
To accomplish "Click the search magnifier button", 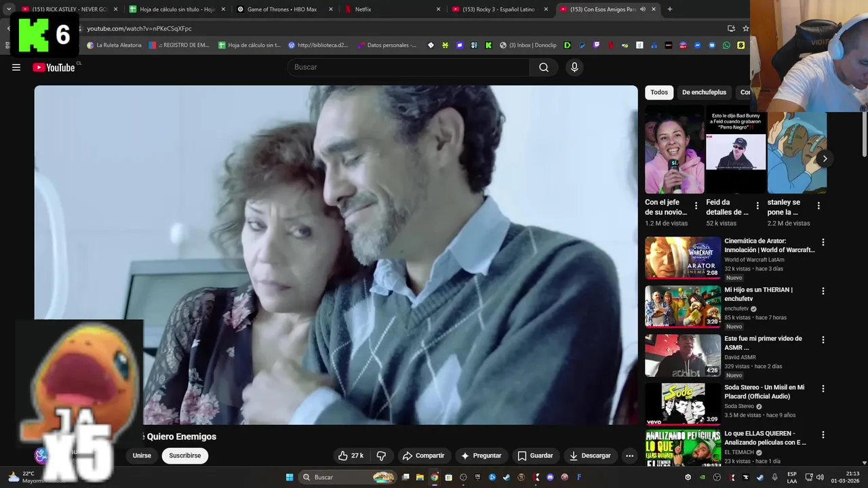I will [544, 67].
